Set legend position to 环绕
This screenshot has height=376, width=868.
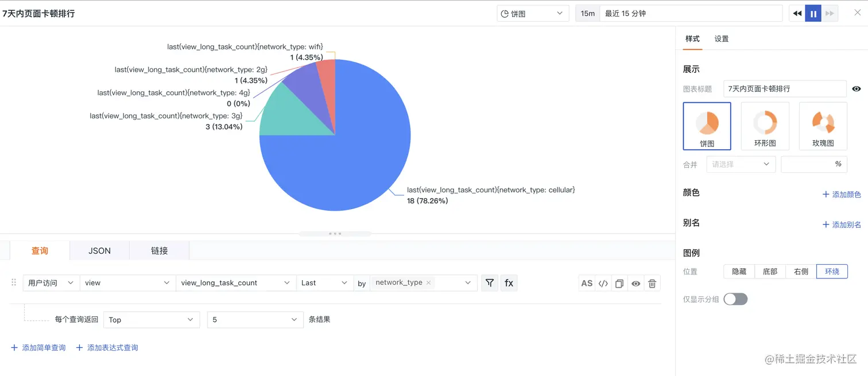click(832, 272)
